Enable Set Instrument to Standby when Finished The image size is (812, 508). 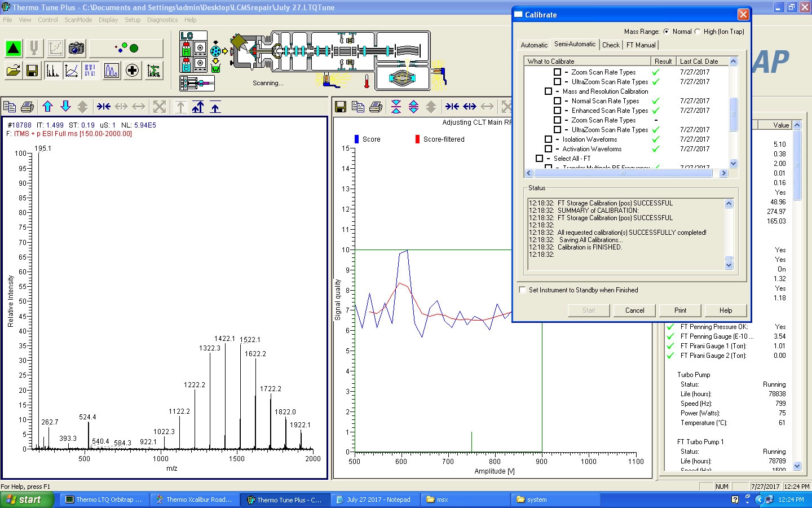pos(522,290)
